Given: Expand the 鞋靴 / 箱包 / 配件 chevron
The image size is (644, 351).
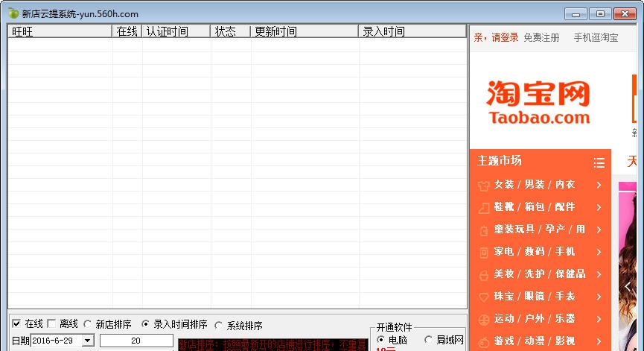Looking at the screenshot, I should [599, 207].
